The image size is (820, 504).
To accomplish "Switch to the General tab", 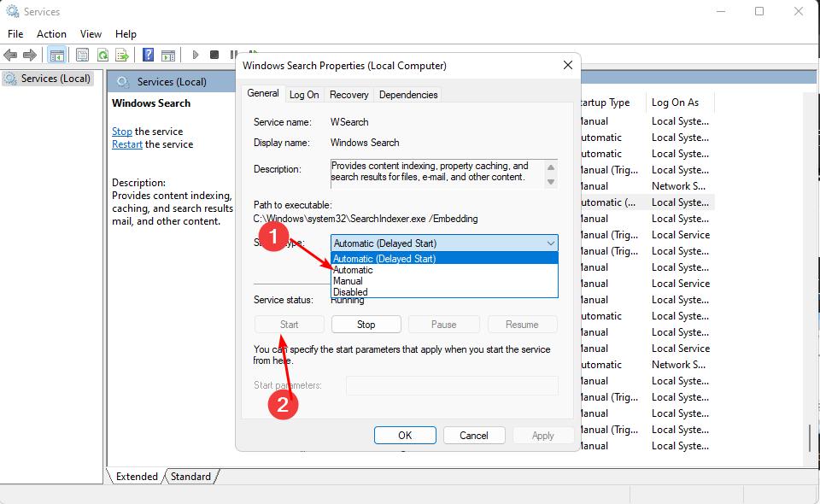I will tap(263, 93).
